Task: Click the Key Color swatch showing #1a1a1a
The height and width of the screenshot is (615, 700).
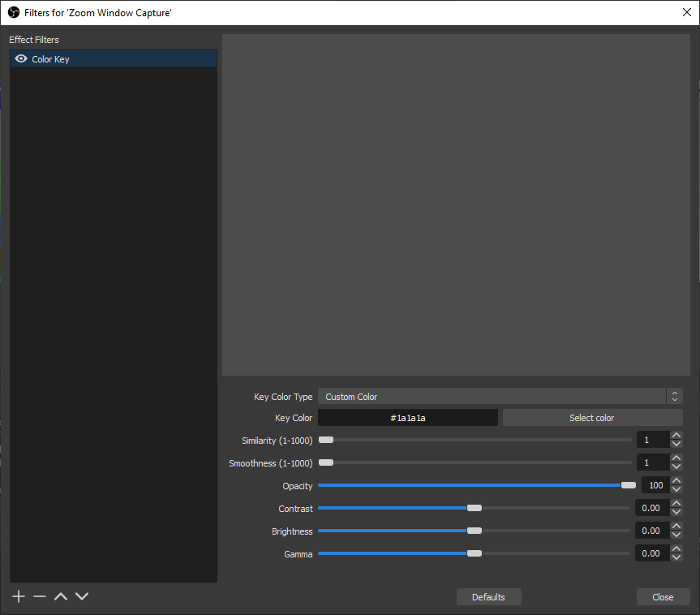Action: 408,417
